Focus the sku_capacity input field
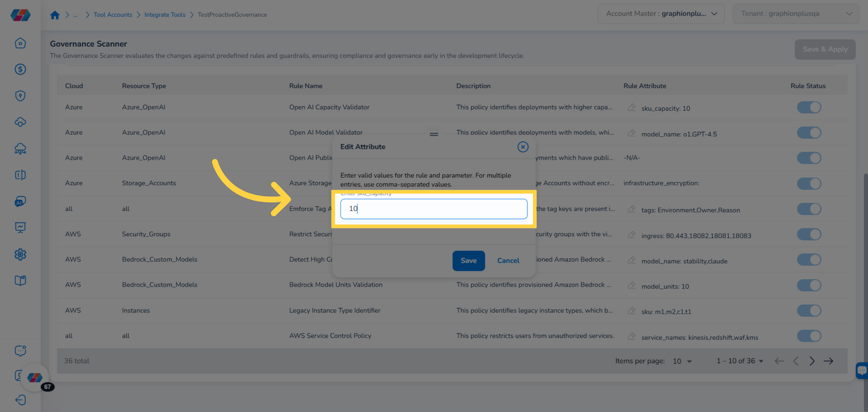The height and width of the screenshot is (412, 868). pyautogui.click(x=434, y=209)
